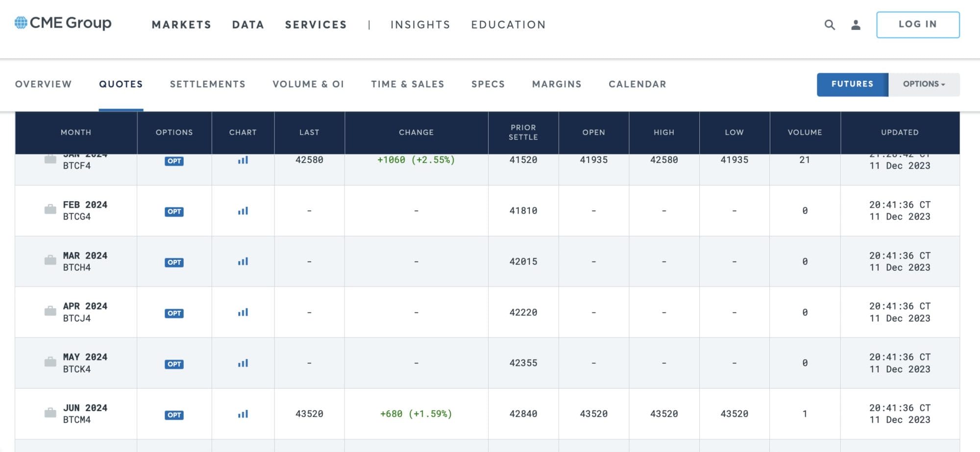Screen dimensions: 980x452
Task: Open the chart icon for MAR 2024
Action: (243, 262)
